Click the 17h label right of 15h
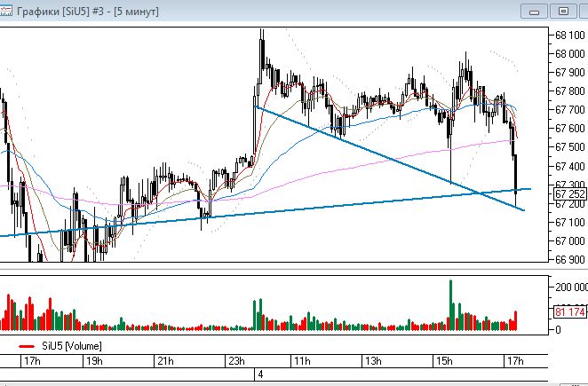Image resolution: width=588 pixels, height=386 pixels. (x=515, y=361)
